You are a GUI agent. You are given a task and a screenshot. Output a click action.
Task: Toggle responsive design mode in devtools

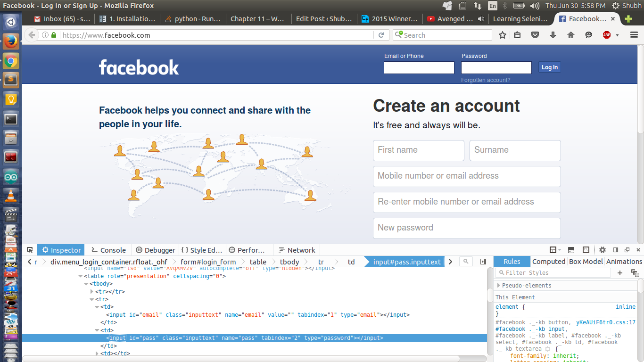[586, 250]
